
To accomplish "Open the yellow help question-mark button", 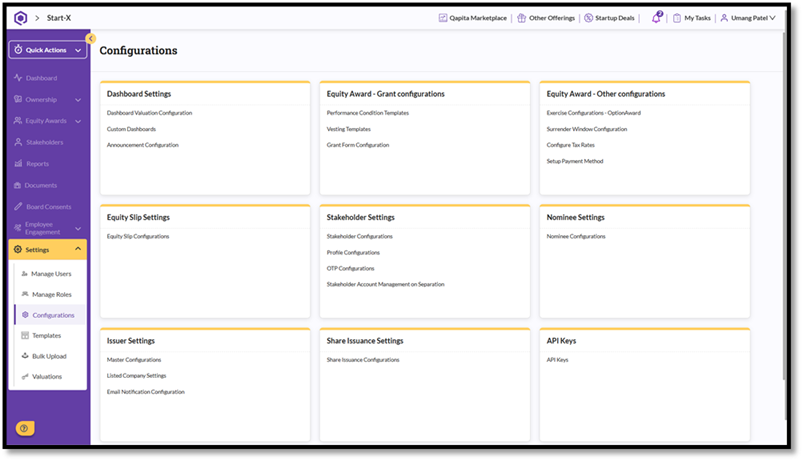I will (24, 428).
